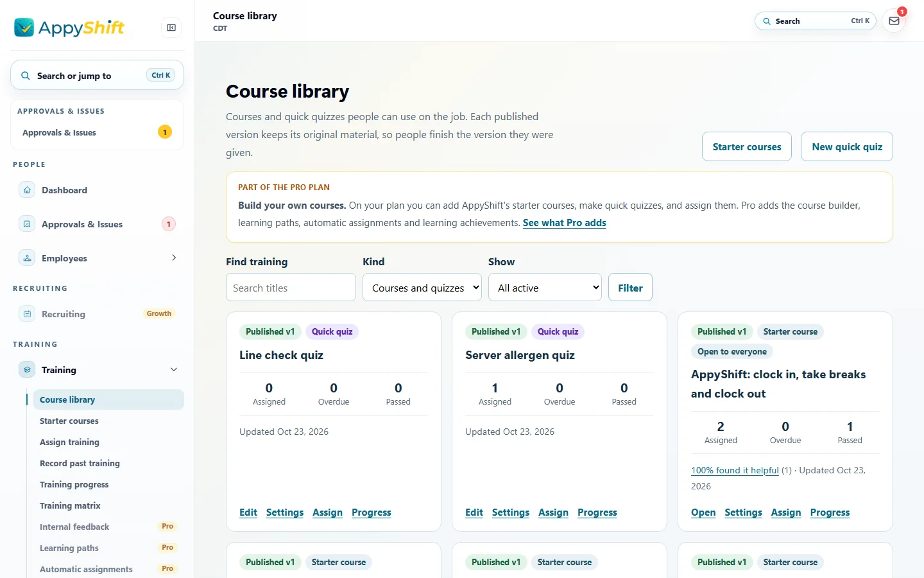Click the Employees people icon
This screenshot has width=924, height=578.
pyautogui.click(x=27, y=258)
